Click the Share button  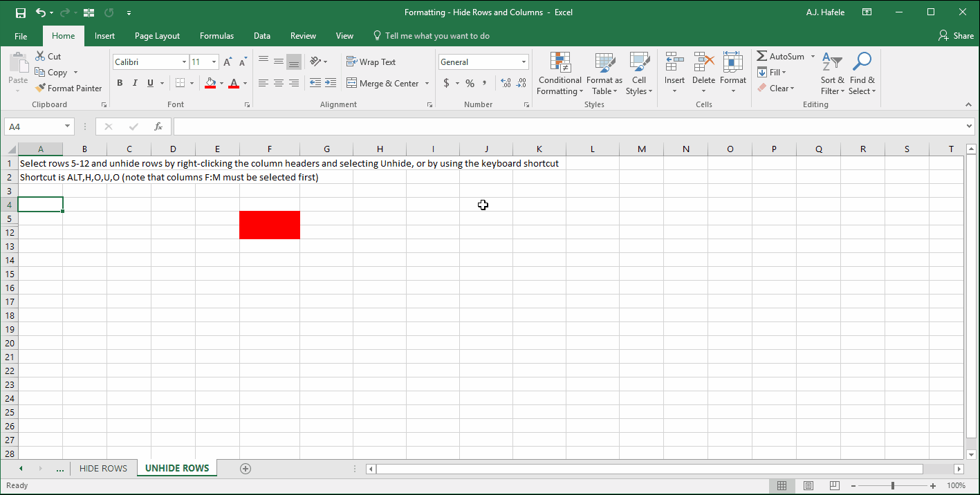click(956, 36)
